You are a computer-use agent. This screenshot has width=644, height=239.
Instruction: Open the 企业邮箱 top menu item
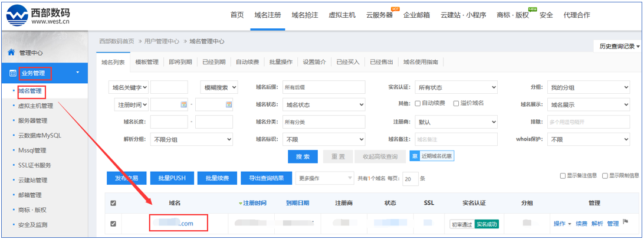pyautogui.click(x=416, y=15)
